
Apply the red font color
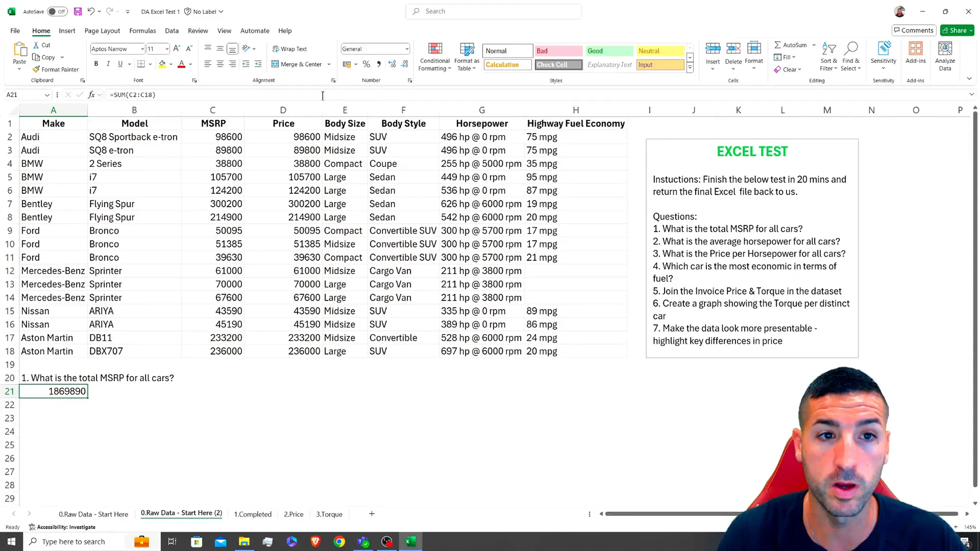(182, 64)
